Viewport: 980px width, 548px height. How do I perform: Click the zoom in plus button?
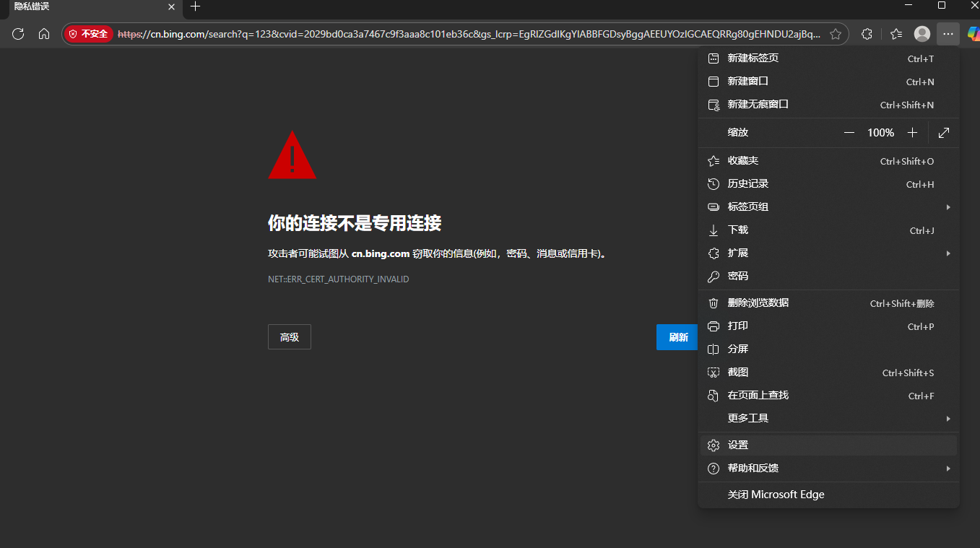pyautogui.click(x=912, y=133)
